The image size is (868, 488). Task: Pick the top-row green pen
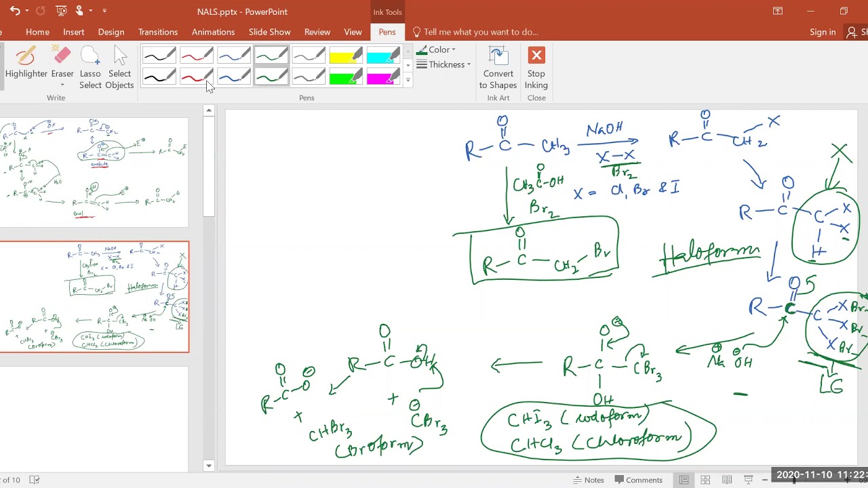point(271,56)
